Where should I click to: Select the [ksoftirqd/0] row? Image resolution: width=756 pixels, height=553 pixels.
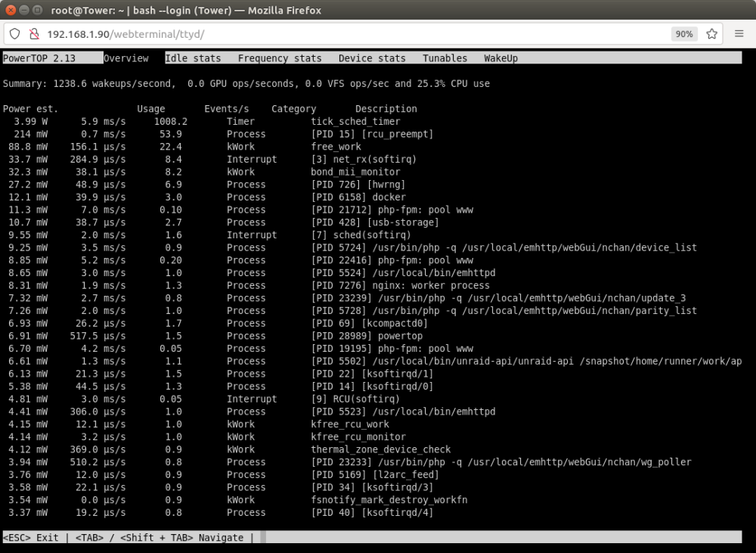pos(219,386)
